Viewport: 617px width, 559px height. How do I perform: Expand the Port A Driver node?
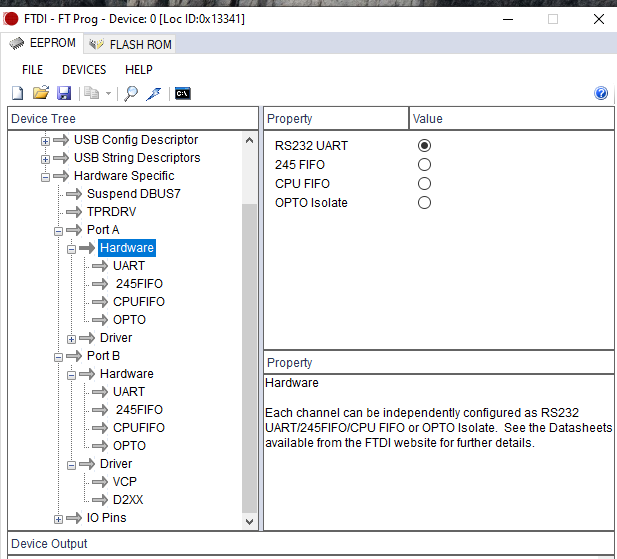(71, 339)
